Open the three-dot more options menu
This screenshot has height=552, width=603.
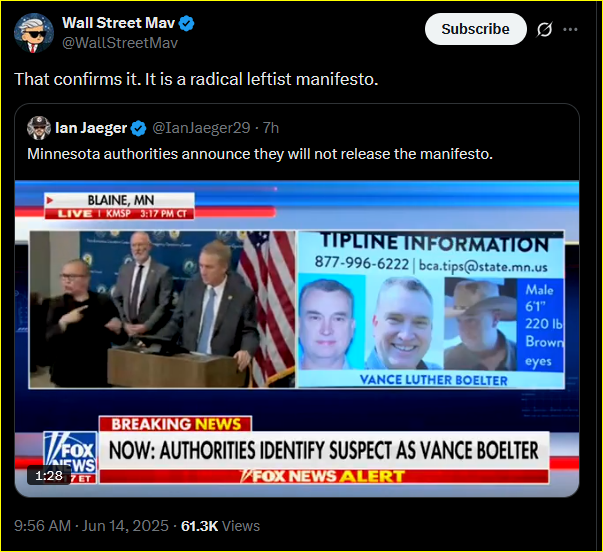[570, 30]
